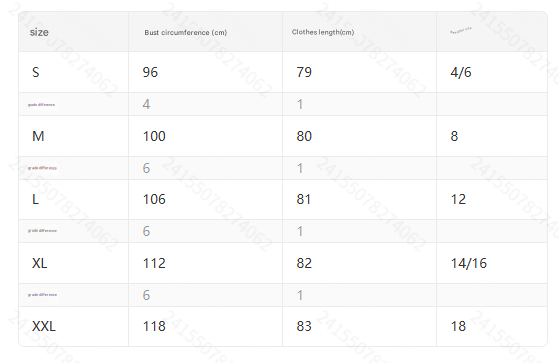Viewport: 559px width, 363px height.
Task: Click the XXL size row label
Action: [x=44, y=326]
